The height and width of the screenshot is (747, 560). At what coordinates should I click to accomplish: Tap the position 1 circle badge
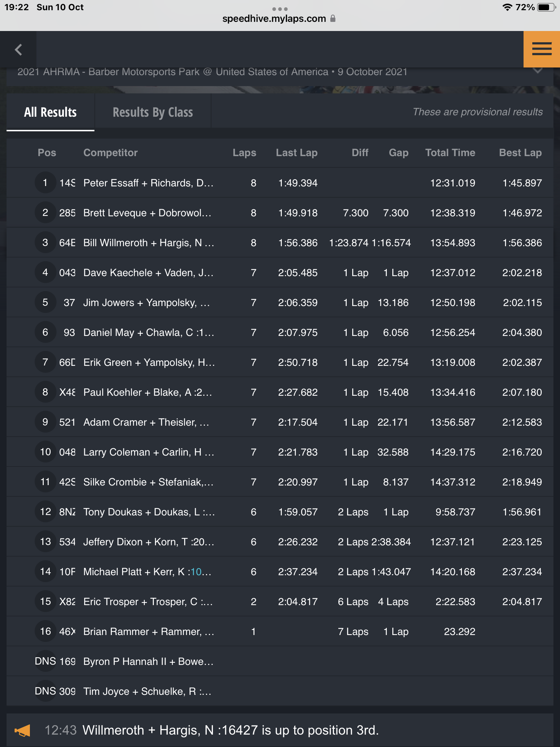tap(45, 183)
